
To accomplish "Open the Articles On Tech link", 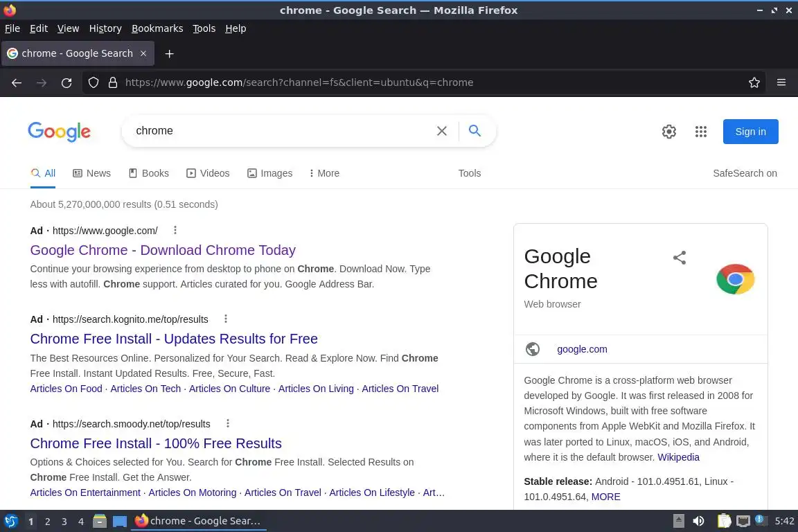I will pyautogui.click(x=145, y=389).
